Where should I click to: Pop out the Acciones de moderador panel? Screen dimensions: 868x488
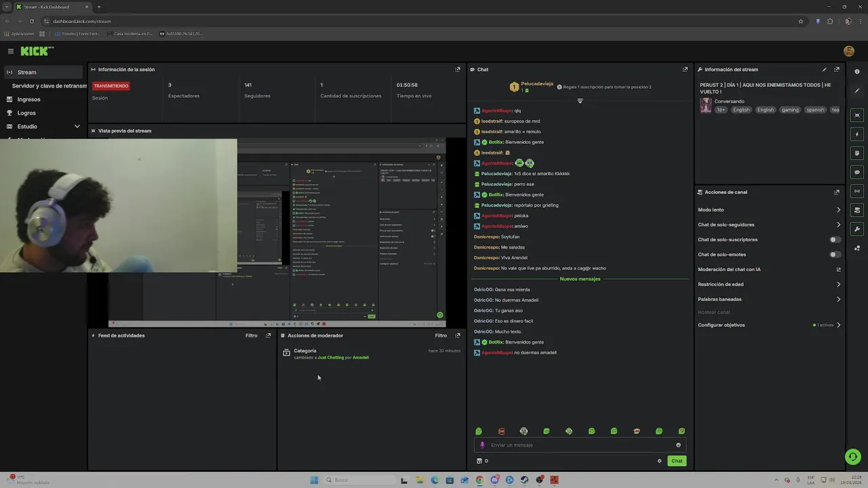click(x=458, y=335)
